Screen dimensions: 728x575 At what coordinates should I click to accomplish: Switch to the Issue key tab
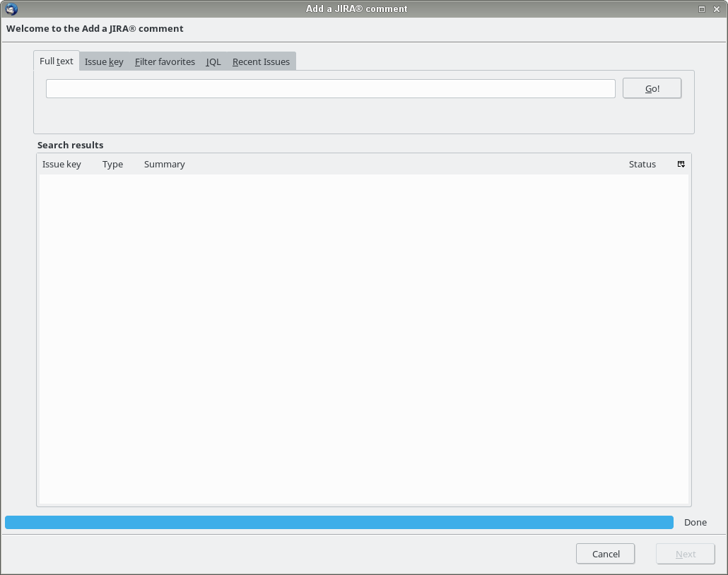pos(104,61)
